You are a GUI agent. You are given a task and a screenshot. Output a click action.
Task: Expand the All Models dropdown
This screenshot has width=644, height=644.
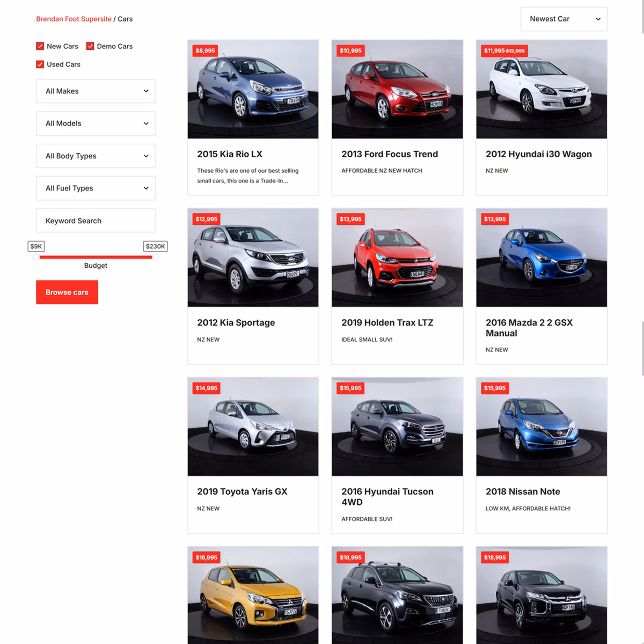click(96, 123)
